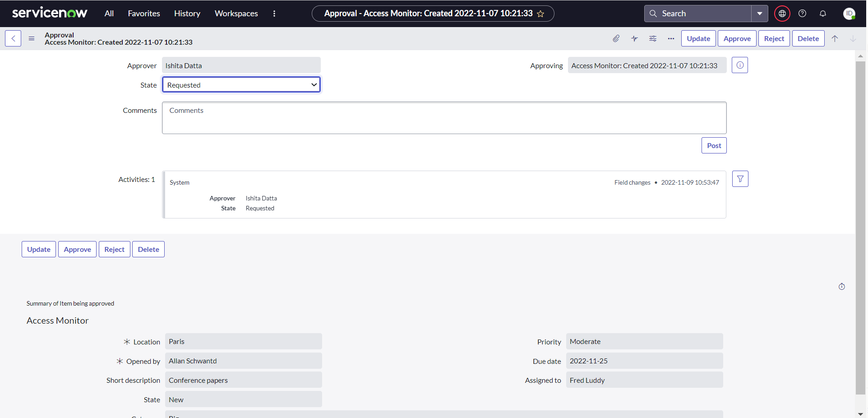Change language via the globe icon

point(782,14)
